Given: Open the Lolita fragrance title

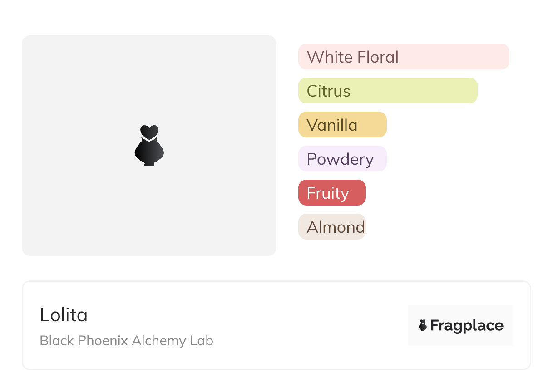Looking at the screenshot, I should pyautogui.click(x=64, y=314).
